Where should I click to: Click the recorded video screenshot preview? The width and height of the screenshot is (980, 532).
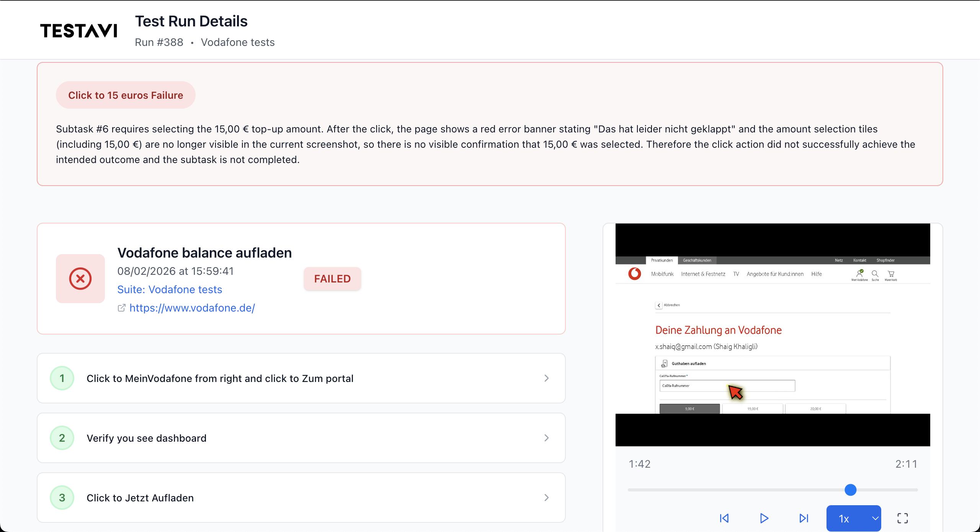(773, 335)
